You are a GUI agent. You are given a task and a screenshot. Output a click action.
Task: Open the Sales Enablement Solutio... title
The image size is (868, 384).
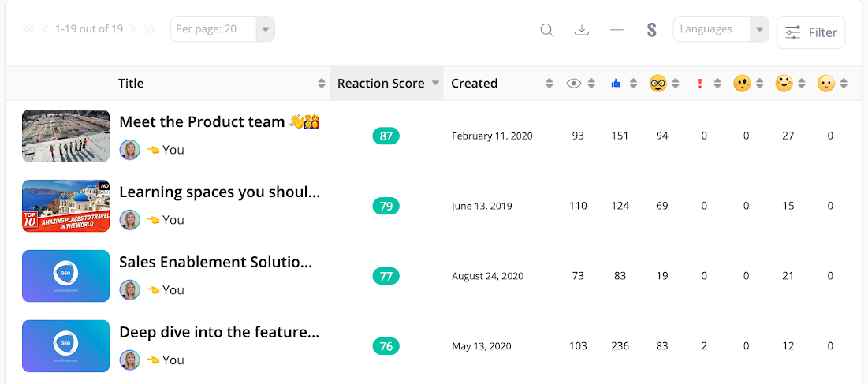click(x=216, y=263)
